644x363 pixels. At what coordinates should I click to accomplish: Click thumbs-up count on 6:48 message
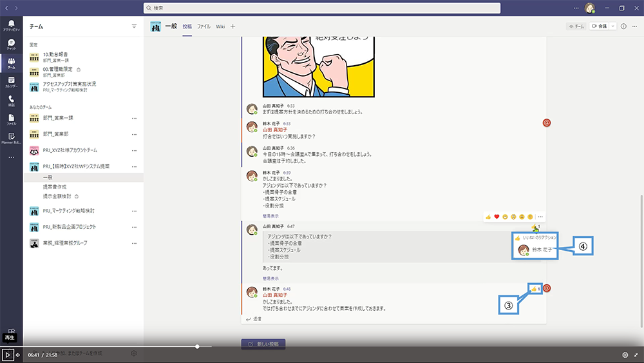[x=535, y=289]
